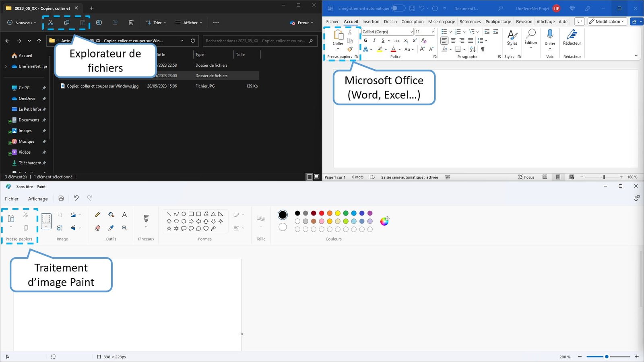Select the Fill with color tool in Paint
Viewport: 644px width, 362px height.
click(x=111, y=214)
